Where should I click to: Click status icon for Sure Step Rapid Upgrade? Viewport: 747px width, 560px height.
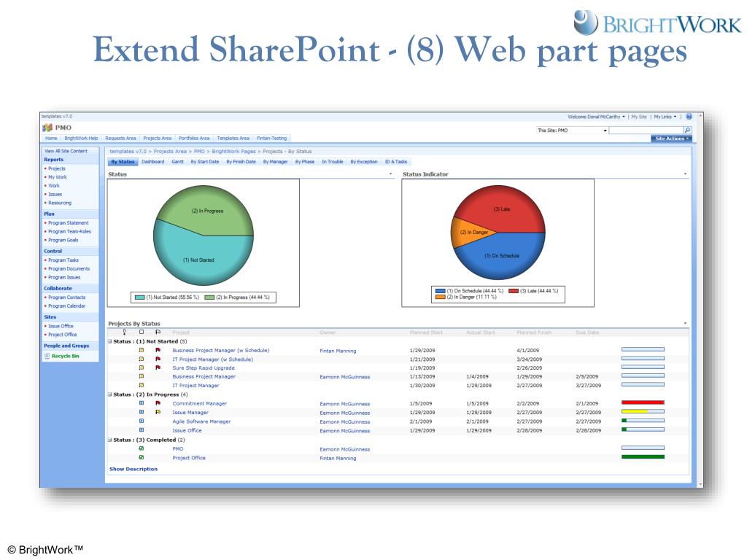point(142,367)
